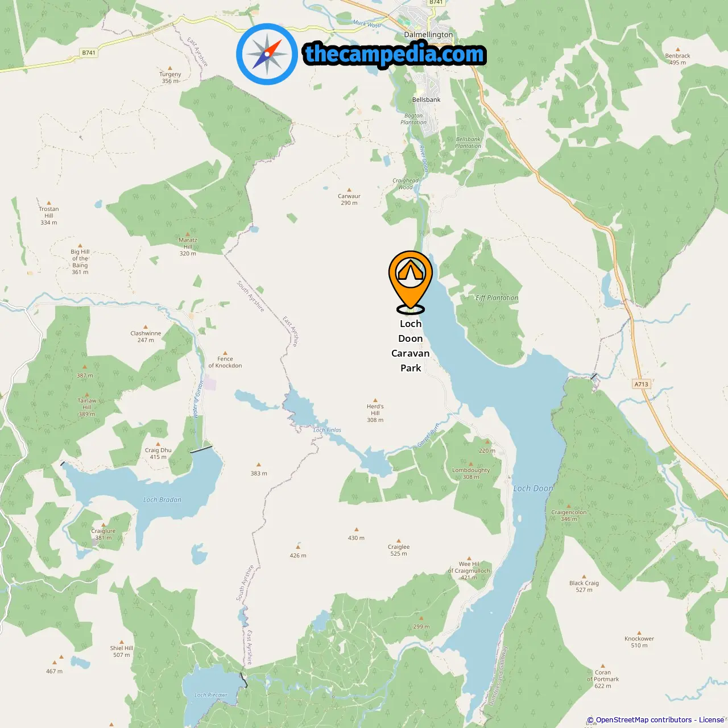The image size is (728, 728).
Task: Click the Dalmellington town label
Action: (x=428, y=35)
